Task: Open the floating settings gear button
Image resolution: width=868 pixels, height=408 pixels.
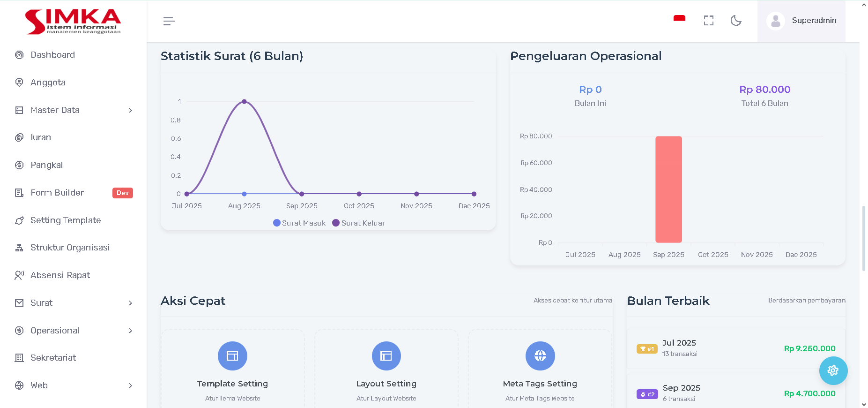Action: click(833, 370)
